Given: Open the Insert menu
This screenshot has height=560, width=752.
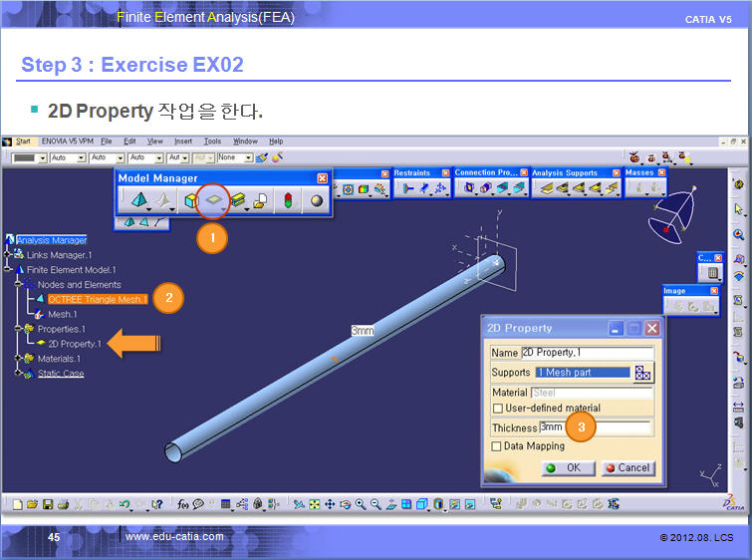Looking at the screenshot, I should [183, 141].
